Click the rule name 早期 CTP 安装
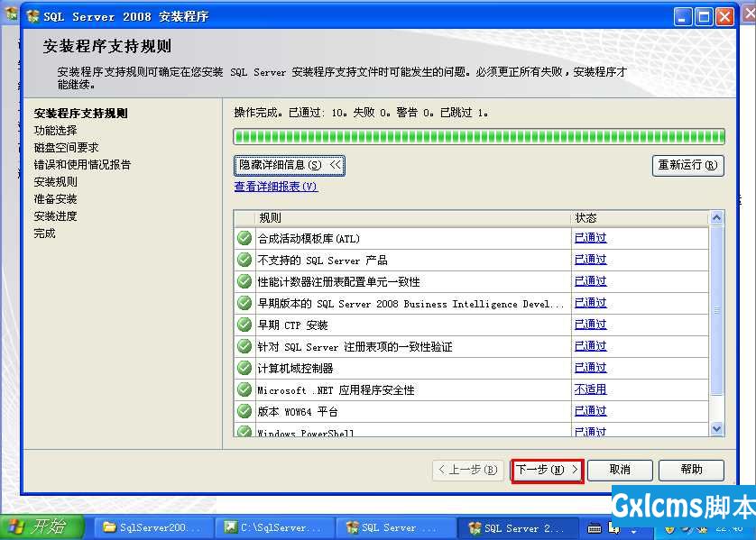756x540 pixels. click(x=292, y=325)
